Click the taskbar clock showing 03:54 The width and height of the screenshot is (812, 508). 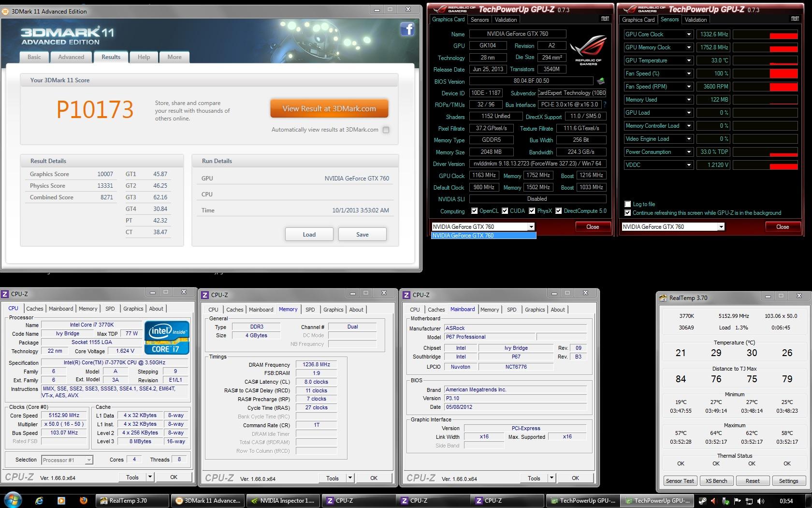pos(786,501)
